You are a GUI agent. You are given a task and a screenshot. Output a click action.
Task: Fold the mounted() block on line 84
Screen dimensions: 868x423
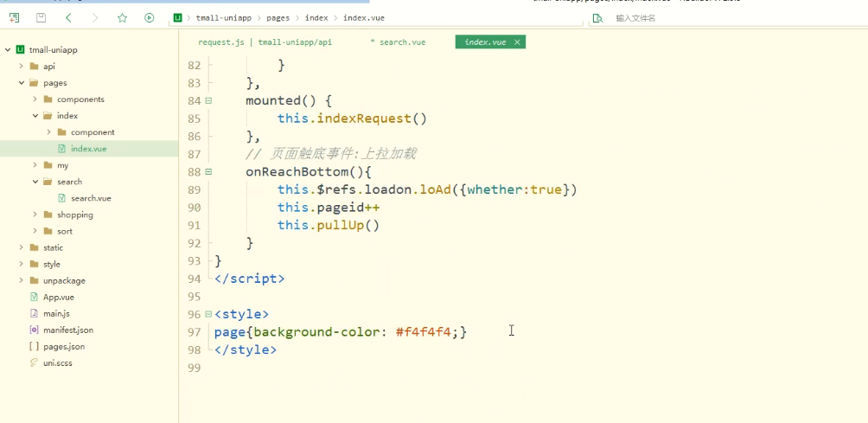pyautogui.click(x=208, y=100)
